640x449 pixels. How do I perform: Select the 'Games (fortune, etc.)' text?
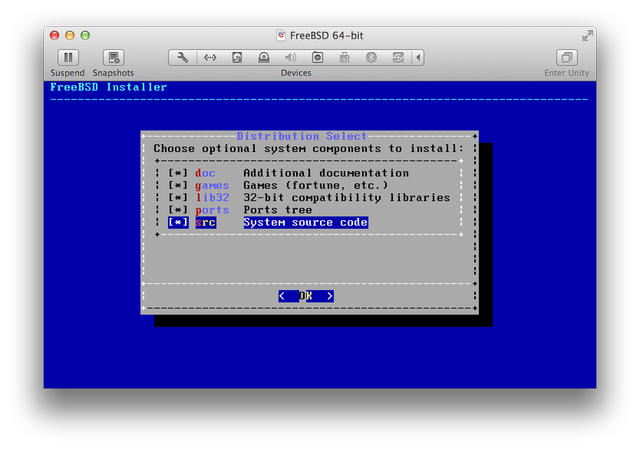[x=316, y=185]
